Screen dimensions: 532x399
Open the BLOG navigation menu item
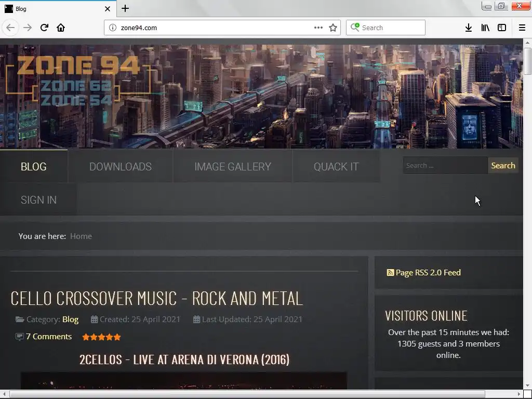34,167
